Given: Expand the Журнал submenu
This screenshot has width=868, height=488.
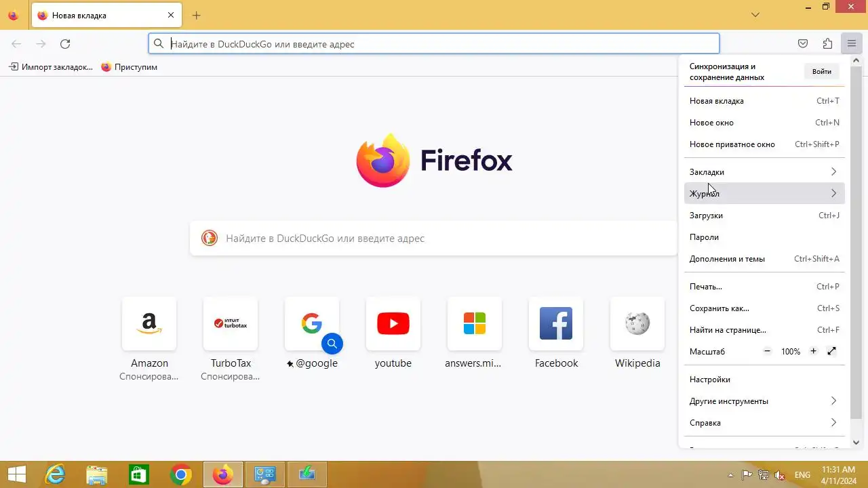Looking at the screenshot, I should click(x=764, y=194).
